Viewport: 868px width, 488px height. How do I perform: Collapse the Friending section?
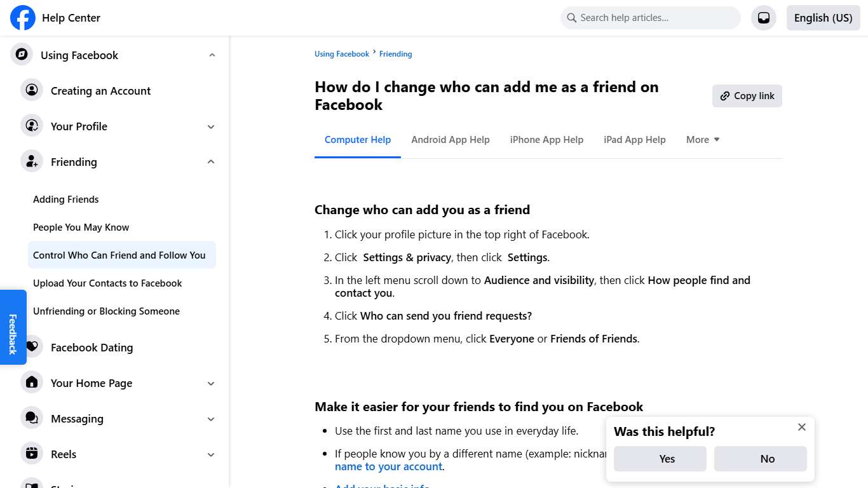click(210, 161)
